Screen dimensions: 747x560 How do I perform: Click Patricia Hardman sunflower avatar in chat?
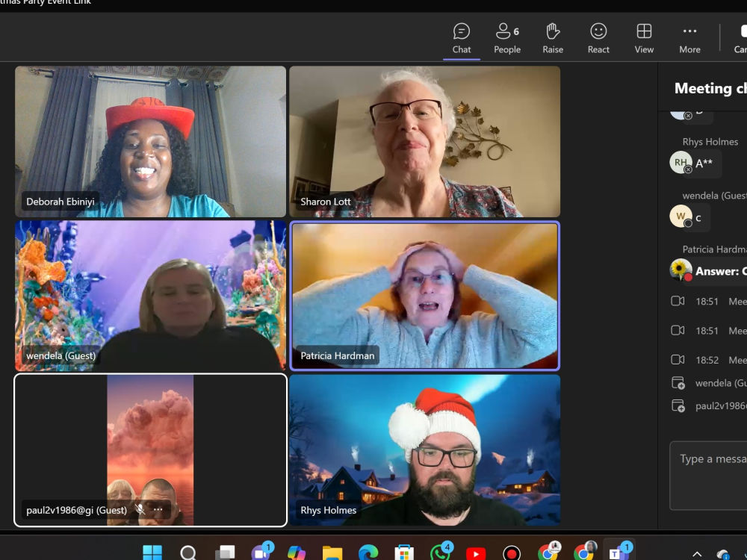point(681,270)
